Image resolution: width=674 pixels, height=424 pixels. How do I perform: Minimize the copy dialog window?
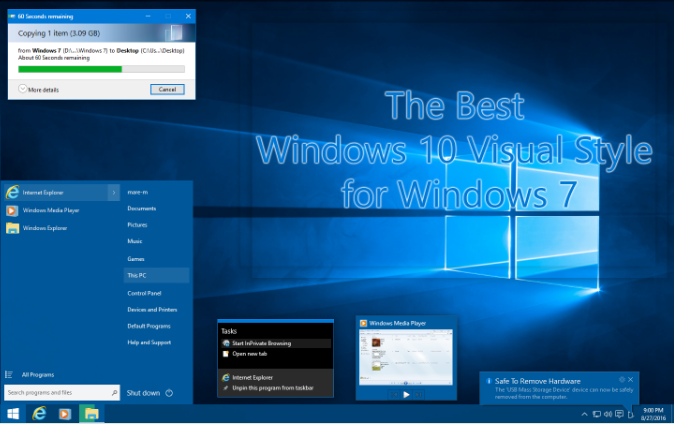(x=148, y=16)
